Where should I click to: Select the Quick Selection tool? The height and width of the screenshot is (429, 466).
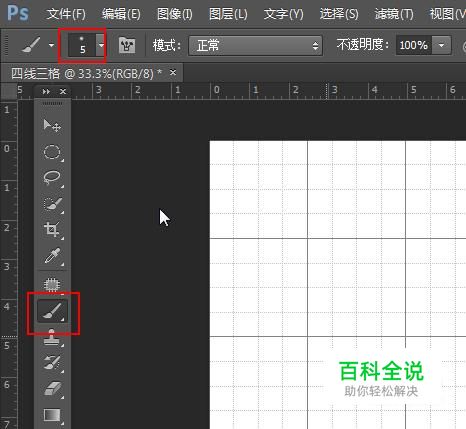pyautogui.click(x=52, y=203)
